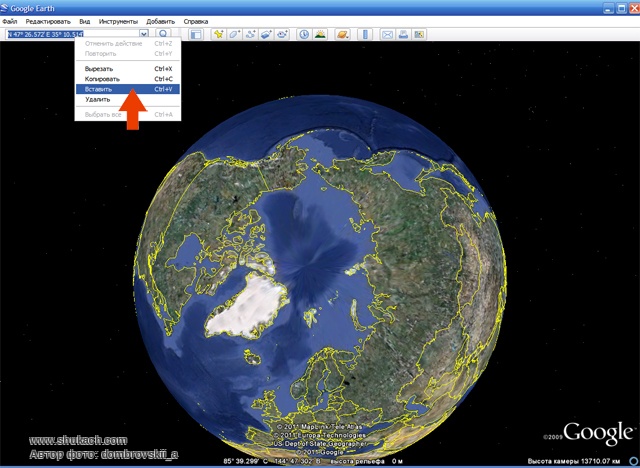Choose Копировать in the context menu

(x=128, y=79)
